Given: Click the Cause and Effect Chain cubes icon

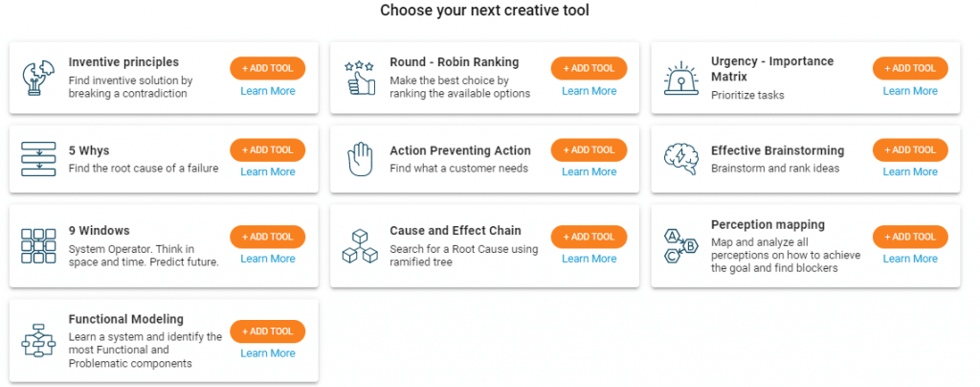Looking at the screenshot, I should click(x=360, y=245).
